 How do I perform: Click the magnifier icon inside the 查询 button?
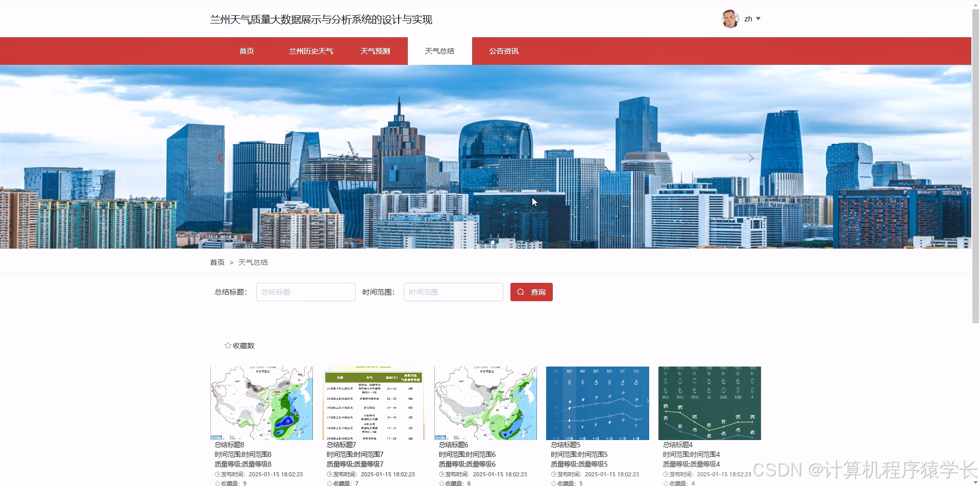[521, 291]
